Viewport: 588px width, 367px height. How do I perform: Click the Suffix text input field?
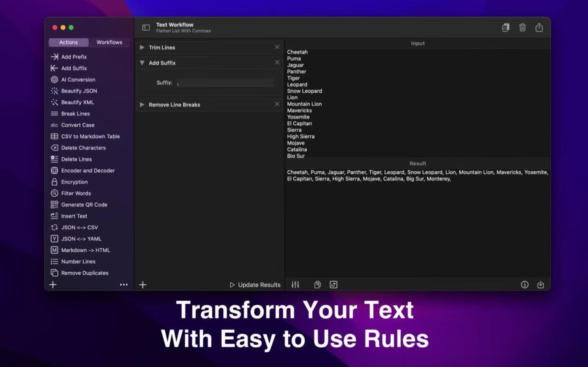pyautogui.click(x=225, y=83)
